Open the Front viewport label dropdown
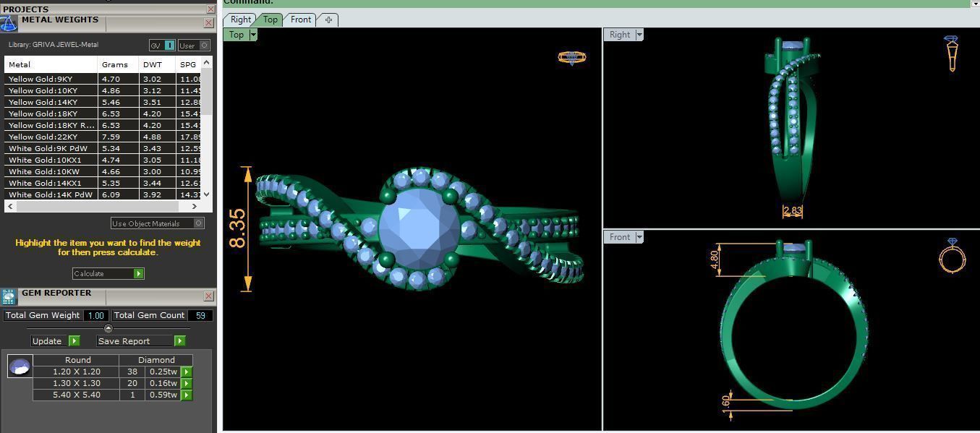 click(x=639, y=237)
